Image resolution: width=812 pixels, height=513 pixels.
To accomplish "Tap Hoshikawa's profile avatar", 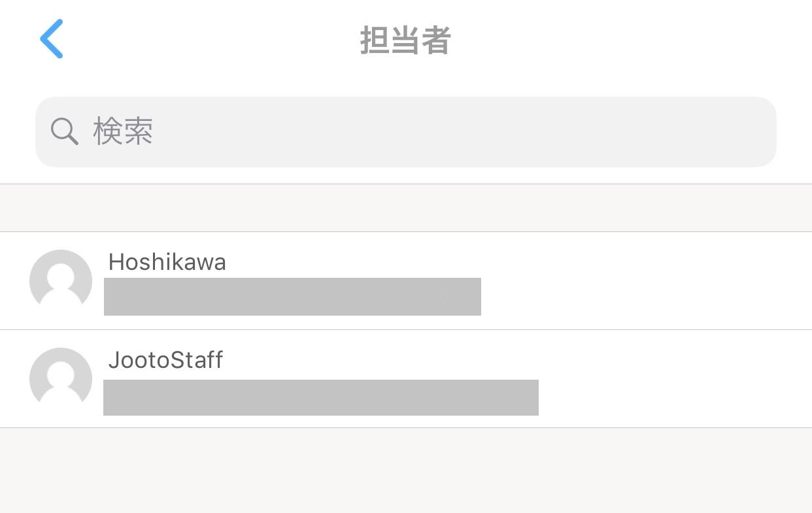I will point(61,280).
